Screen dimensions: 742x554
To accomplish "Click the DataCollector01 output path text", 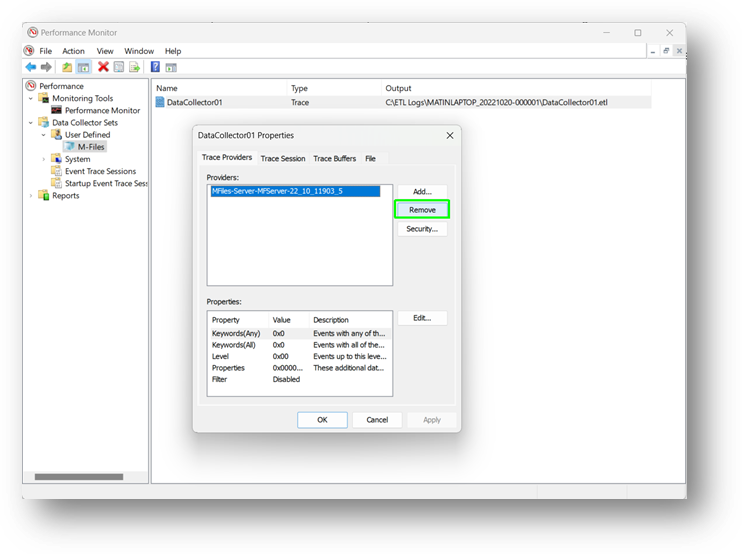I will (x=496, y=102).
